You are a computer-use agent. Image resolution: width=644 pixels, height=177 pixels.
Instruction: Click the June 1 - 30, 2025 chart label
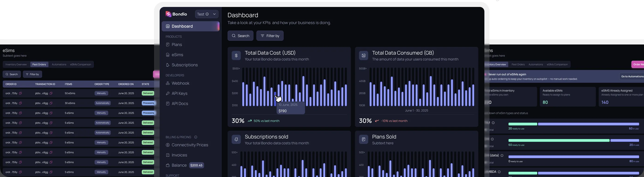click(417, 111)
